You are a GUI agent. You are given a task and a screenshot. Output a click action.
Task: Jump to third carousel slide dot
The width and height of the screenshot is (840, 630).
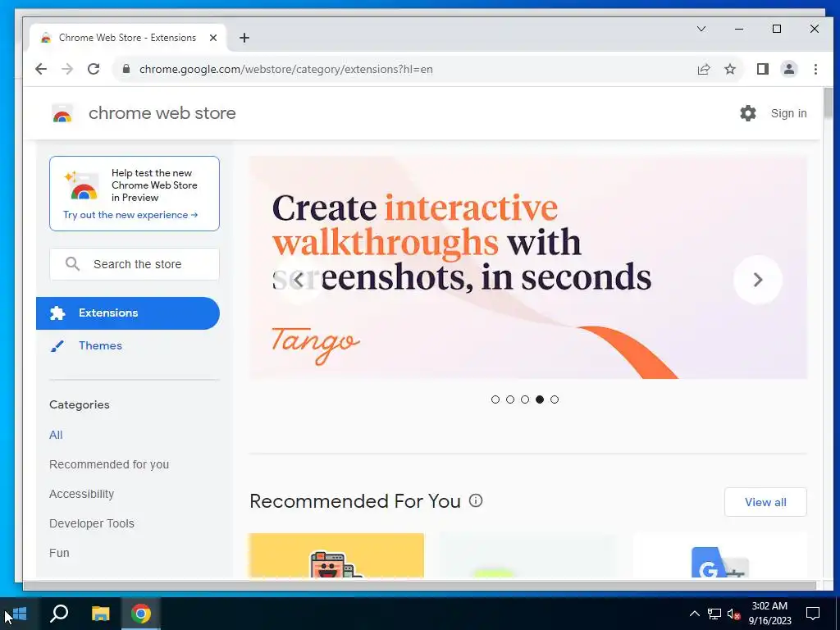tap(525, 399)
